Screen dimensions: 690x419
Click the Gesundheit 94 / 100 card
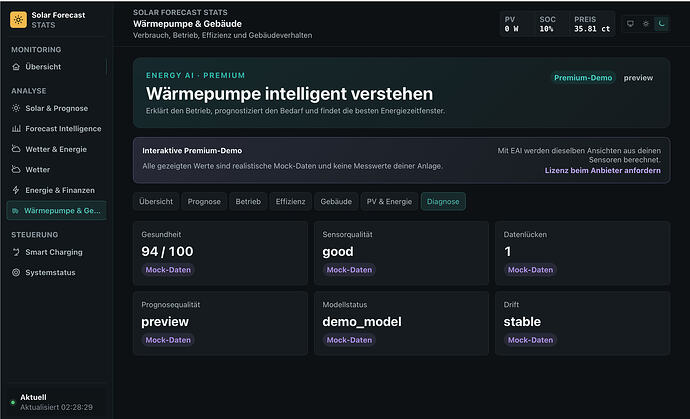[x=220, y=253]
